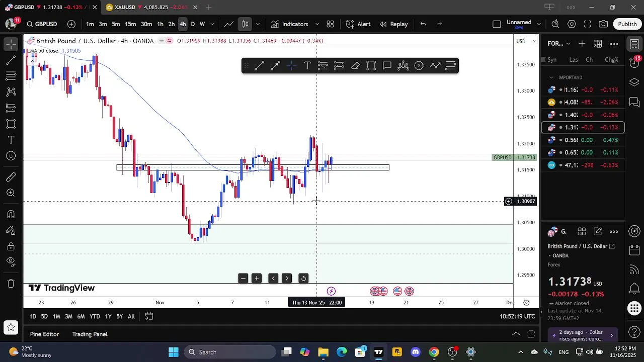Collapse the IMPORTAND watchlist section
The height and width of the screenshot is (362, 644).
click(x=551, y=77)
